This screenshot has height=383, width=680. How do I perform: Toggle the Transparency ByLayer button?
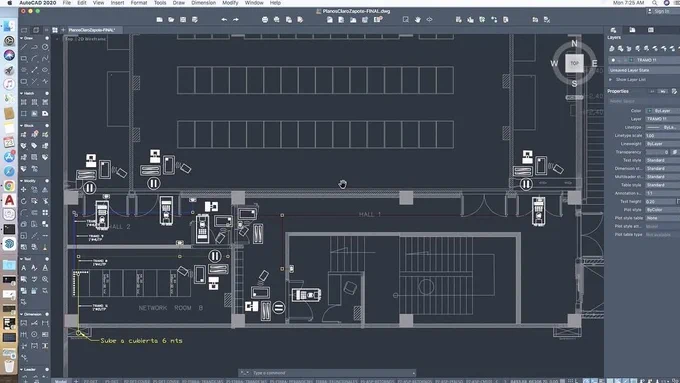click(x=675, y=152)
